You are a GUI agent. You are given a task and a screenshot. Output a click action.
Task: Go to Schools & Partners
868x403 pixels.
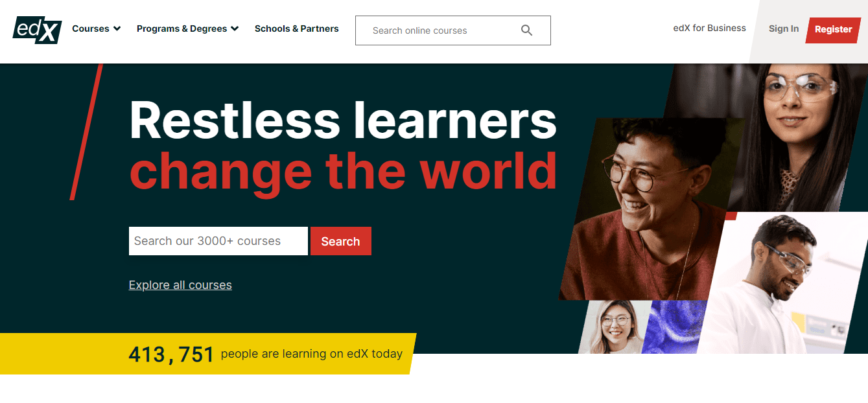[x=296, y=29]
